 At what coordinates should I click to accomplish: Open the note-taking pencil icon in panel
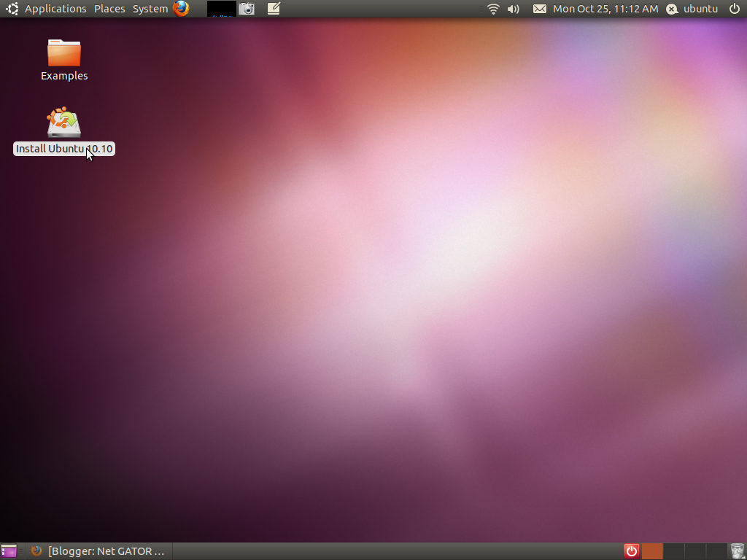[x=274, y=9]
